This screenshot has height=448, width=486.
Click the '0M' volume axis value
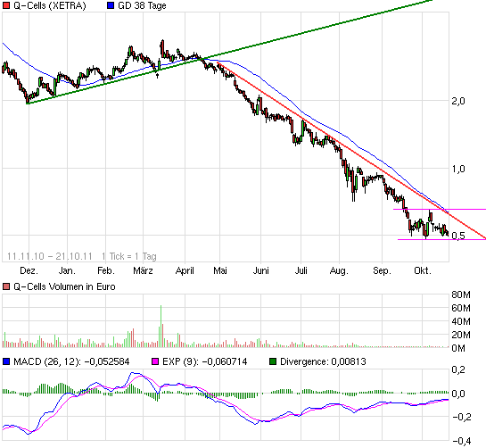pos(458,348)
